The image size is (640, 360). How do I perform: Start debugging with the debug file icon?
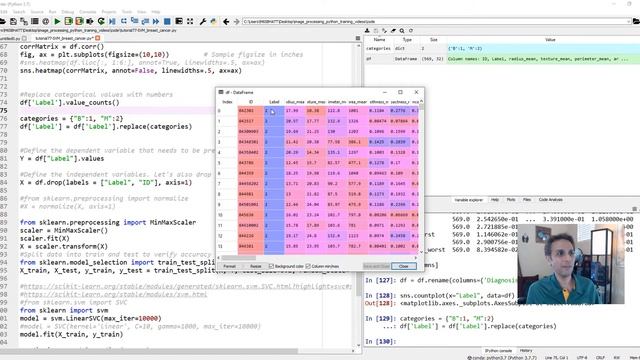[x=112, y=21]
